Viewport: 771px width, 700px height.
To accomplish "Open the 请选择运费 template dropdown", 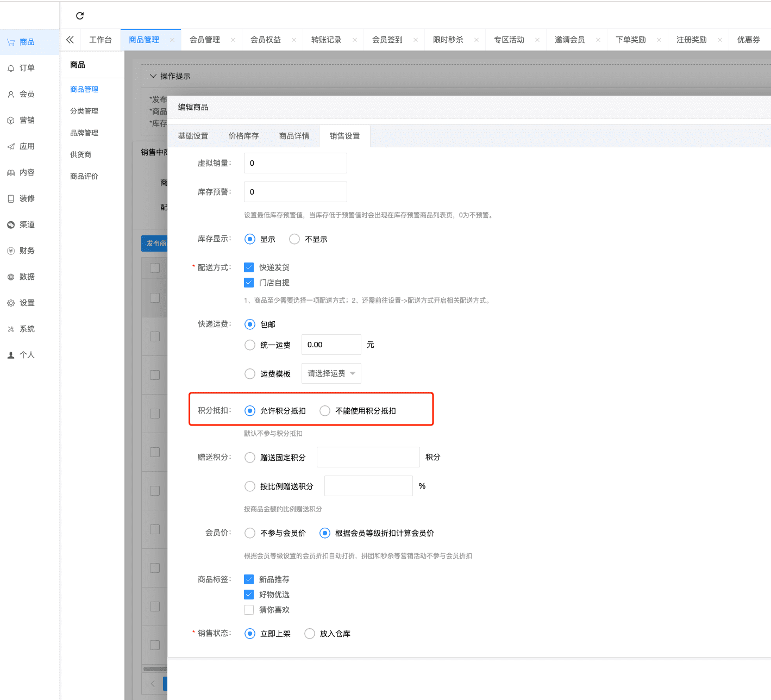I will pyautogui.click(x=331, y=373).
